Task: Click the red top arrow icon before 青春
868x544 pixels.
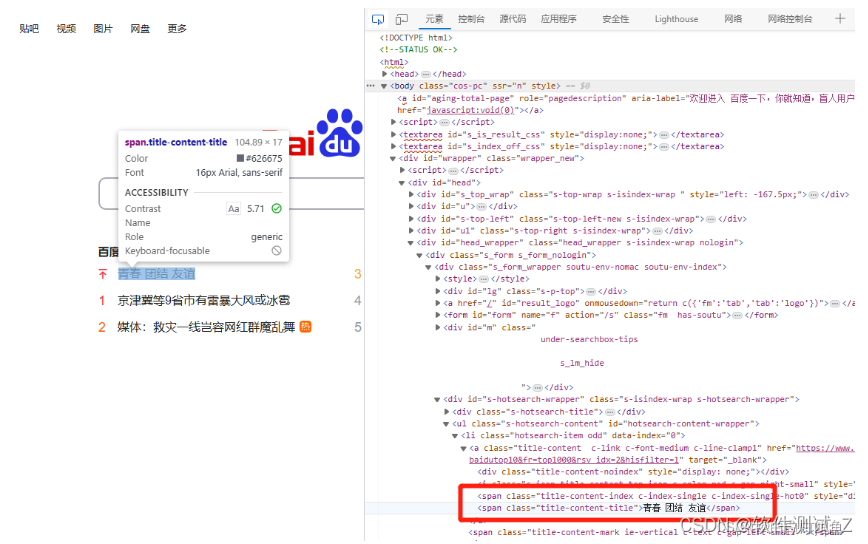Action: click(x=102, y=274)
